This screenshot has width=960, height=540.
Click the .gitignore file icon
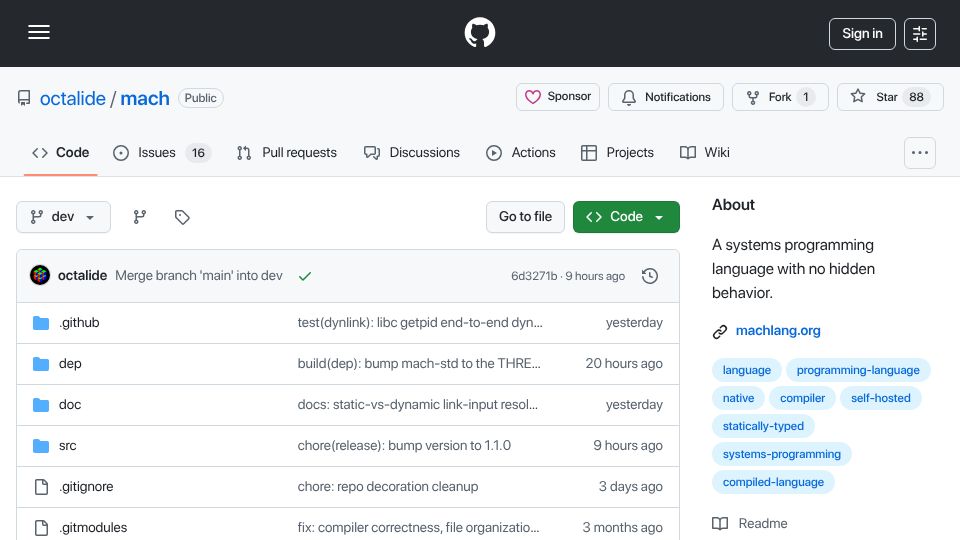point(41,487)
